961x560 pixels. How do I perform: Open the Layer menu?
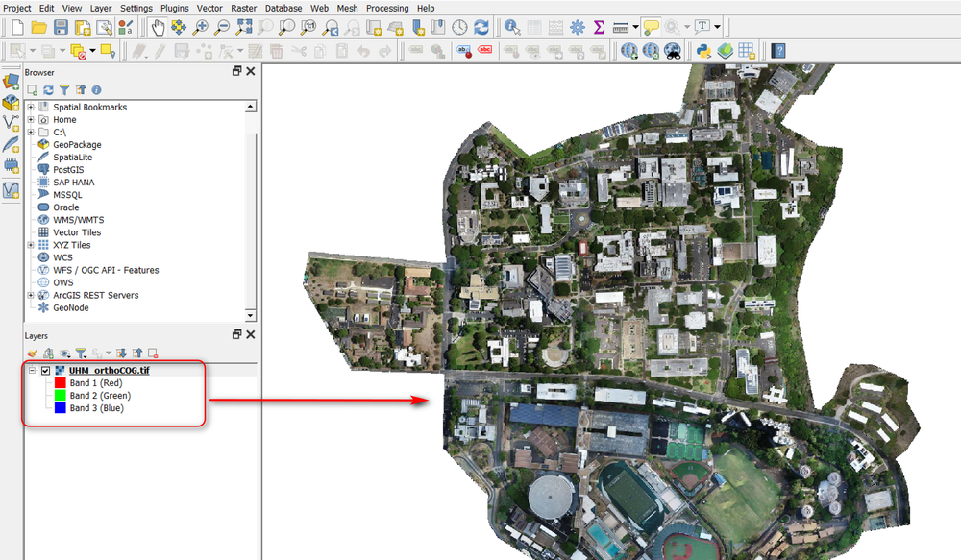click(x=101, y=8)
